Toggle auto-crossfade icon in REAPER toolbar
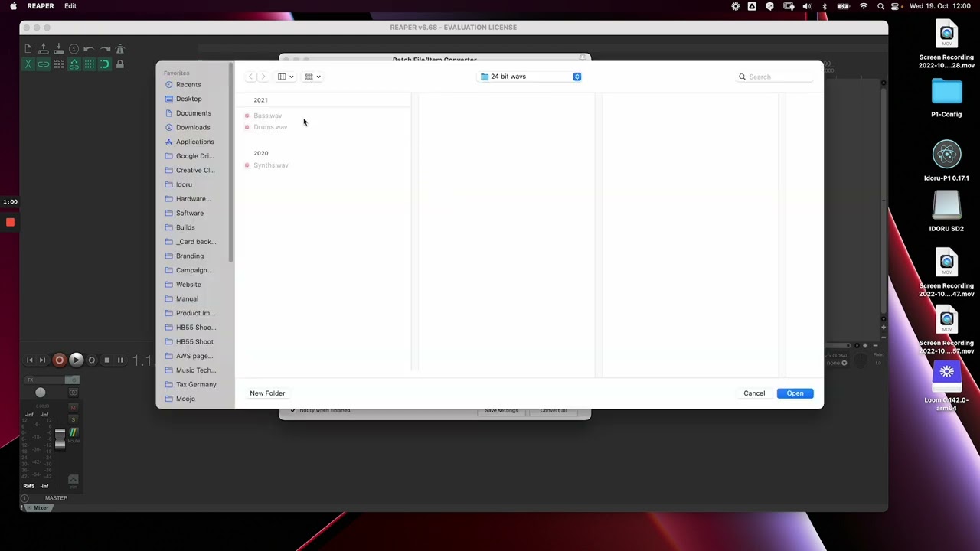This screenshot has width=980, height=551. 28,64
